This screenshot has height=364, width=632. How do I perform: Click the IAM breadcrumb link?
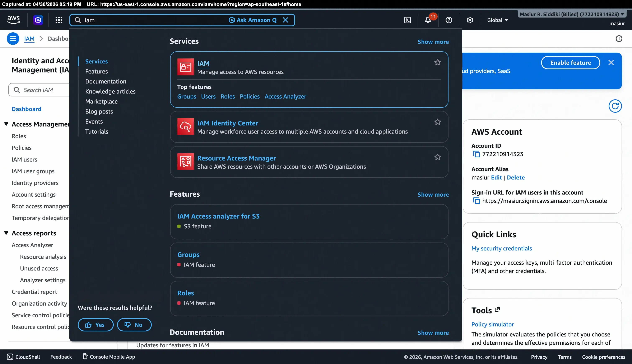click(29, 39)
